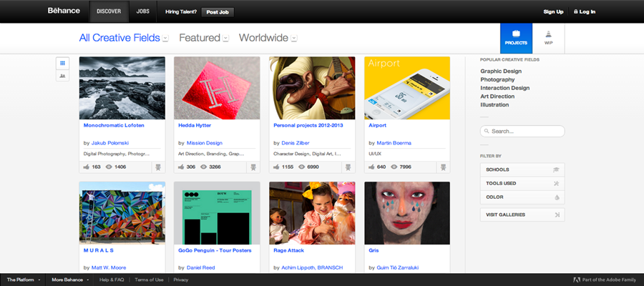Expand the All Creative Fields dropdown
This screenshot has height=286, width=644.
pyautogui.click(x=165, y=39)
